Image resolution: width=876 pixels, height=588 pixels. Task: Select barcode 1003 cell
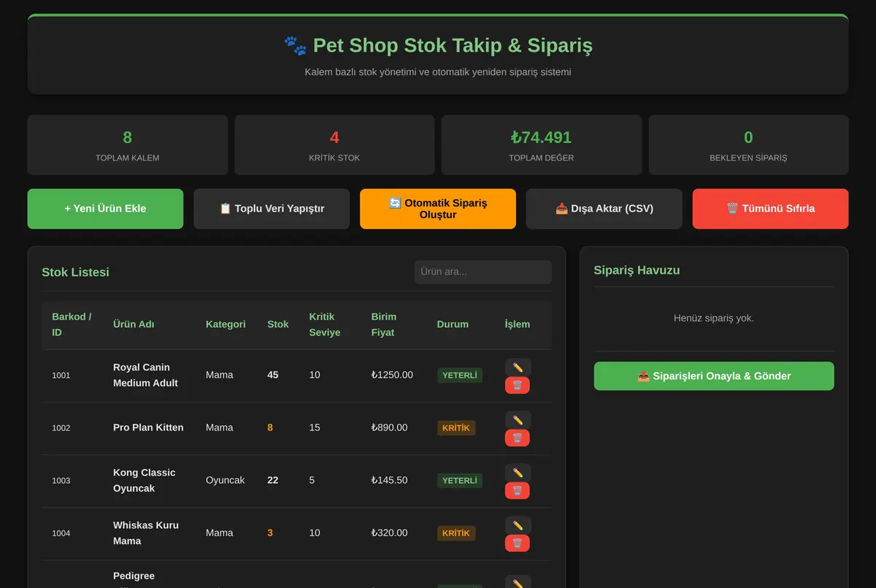(61, 481)
